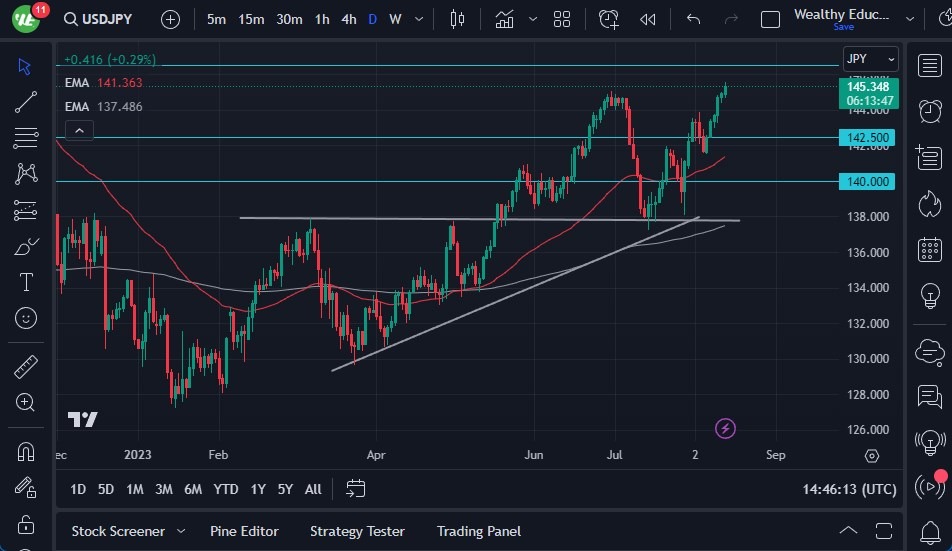Viewport: 952px width, 551px height.
Task: Select the trend line drawing tool
Action: 26,101
